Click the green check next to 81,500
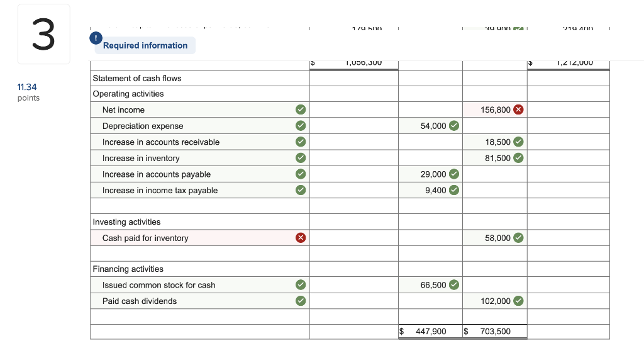Image resolution: width=644 pixels, height=353 pixels. (518, 158)
